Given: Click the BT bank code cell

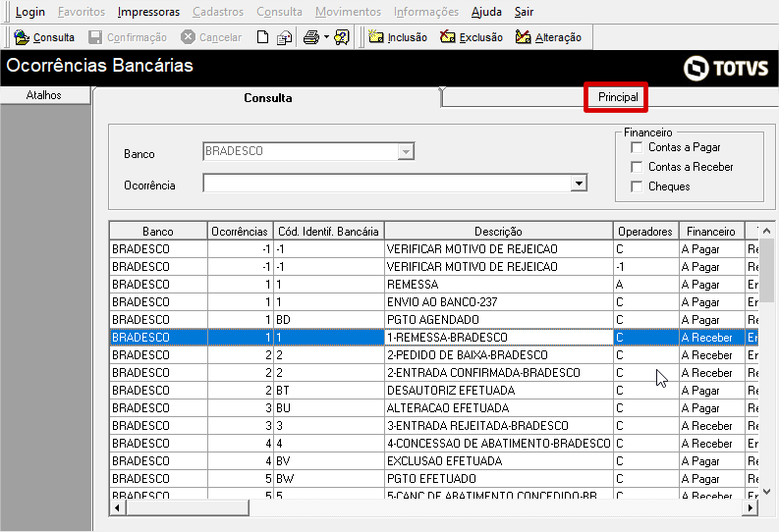Looking at the screenshot, I should pos(328,391).
